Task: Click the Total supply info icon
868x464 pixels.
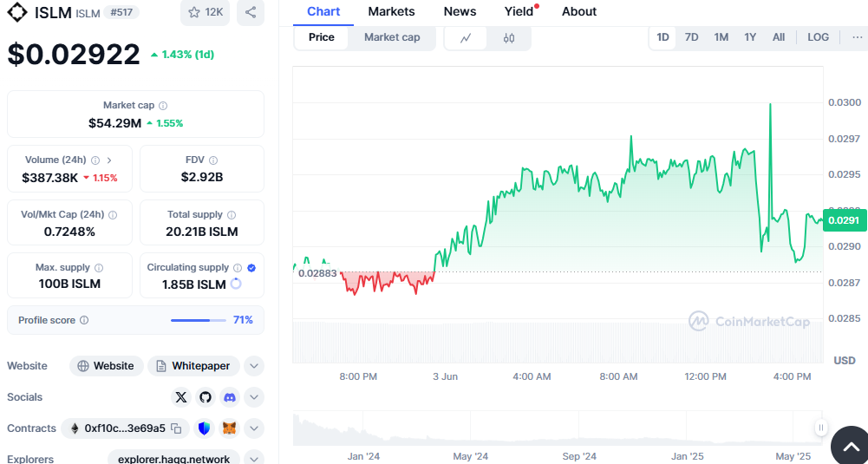Action: pyautogui.click(x=232, y=214)
